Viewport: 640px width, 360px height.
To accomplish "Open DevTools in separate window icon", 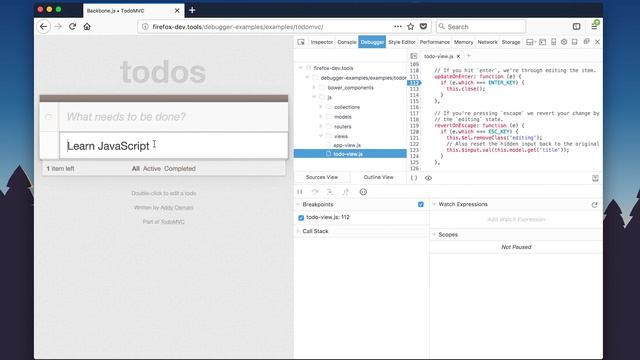I will click(586, 42).
